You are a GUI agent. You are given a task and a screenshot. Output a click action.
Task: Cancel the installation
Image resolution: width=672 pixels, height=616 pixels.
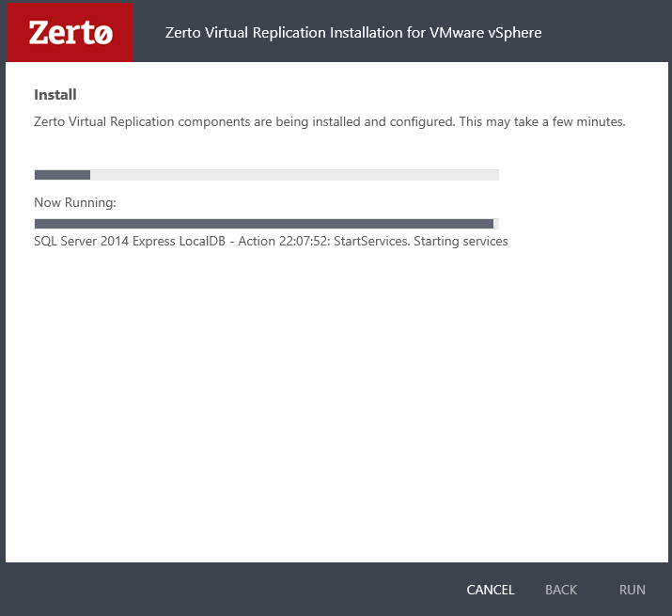(x=491, y=590)
